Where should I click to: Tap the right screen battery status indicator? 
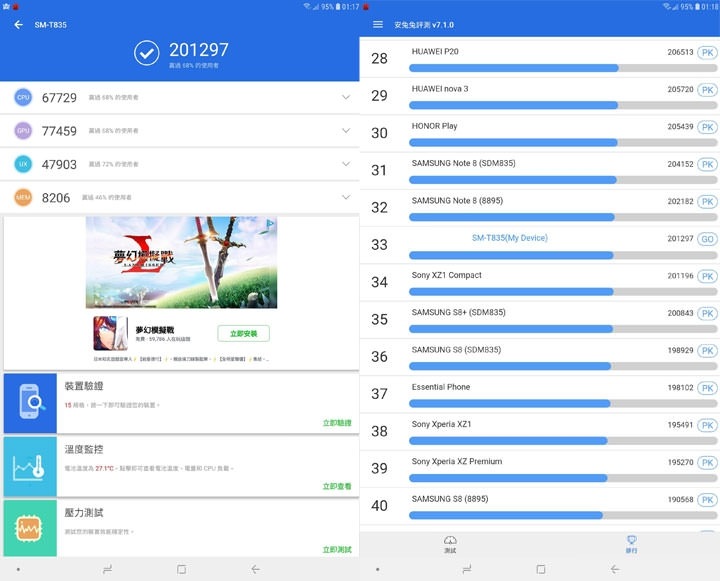[x=698, y=6]
